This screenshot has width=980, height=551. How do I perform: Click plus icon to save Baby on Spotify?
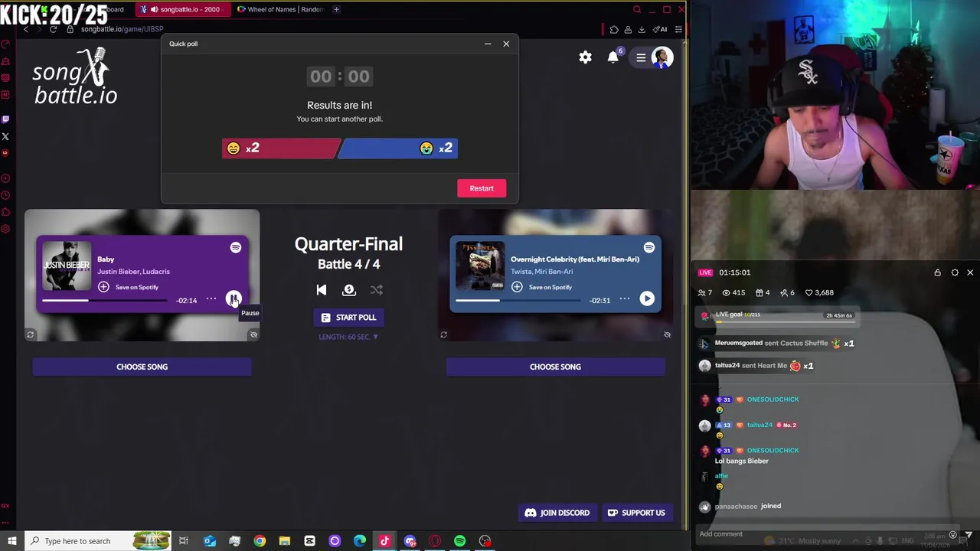coord(103,287)
